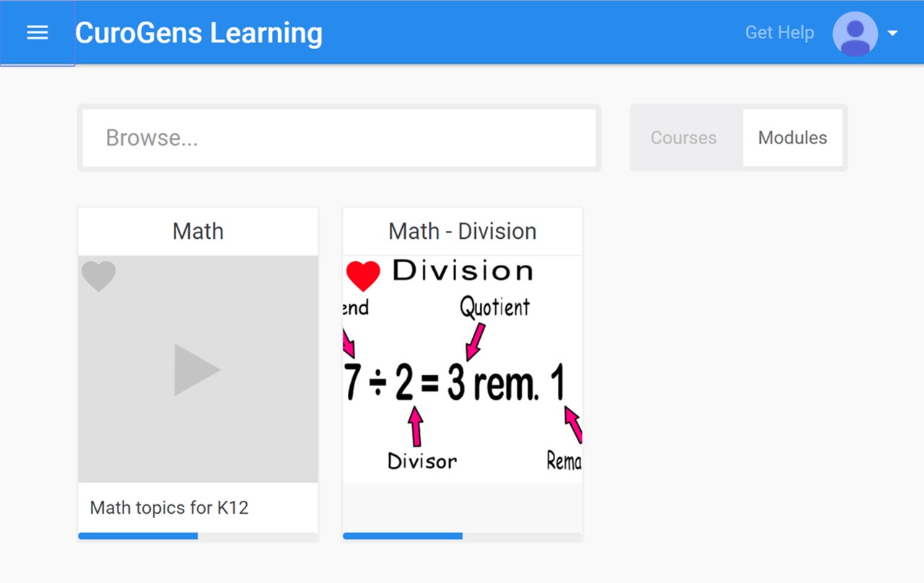Click the CuroGens Learning title

(x=199, y=32)
